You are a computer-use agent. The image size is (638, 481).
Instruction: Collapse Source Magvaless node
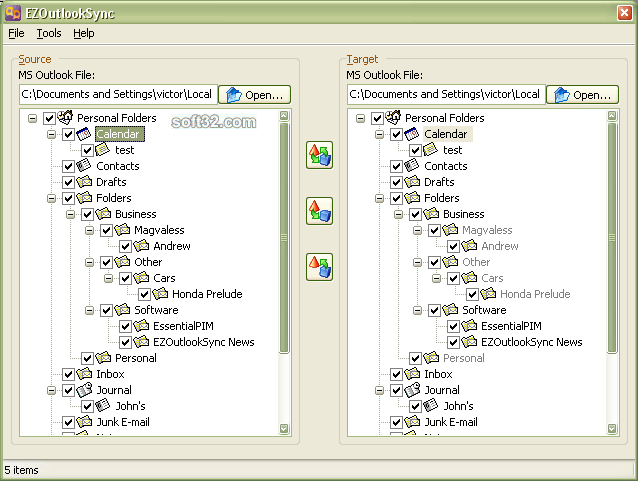(x=90, y=231)
